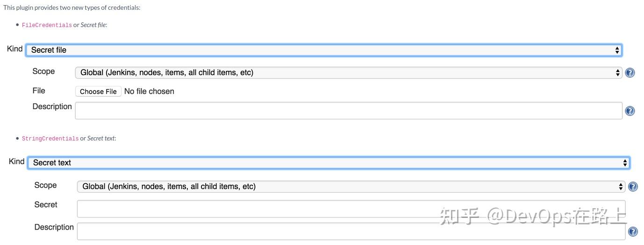Expand Scope dropdown in Secret file section
Image resolution: width=644 pixels, height=245 pixels.
click(348, 73)
